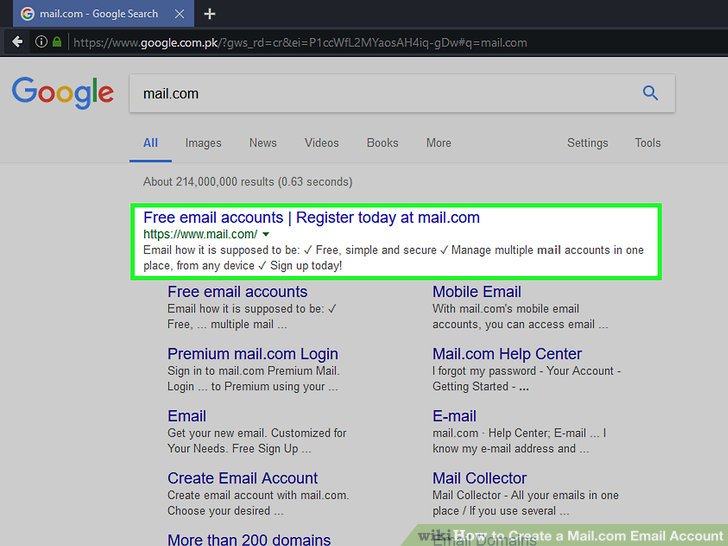The height and width of the screenshot is (546, 728).
Task: Open the 'E-mail' sitelink
Action: pos(454,416)
